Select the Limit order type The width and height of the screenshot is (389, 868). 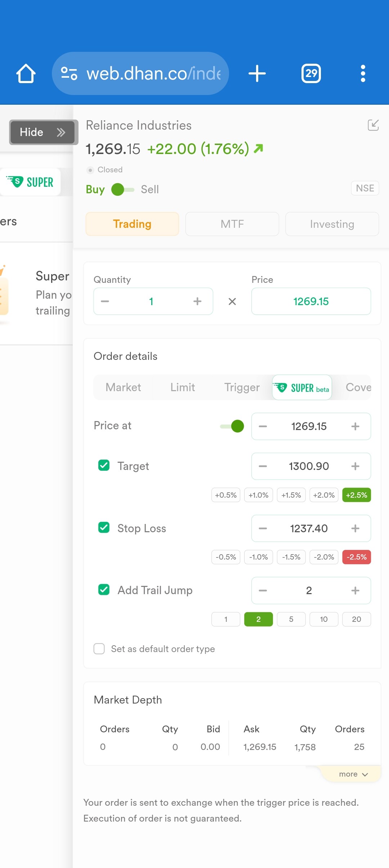point(183,387)
